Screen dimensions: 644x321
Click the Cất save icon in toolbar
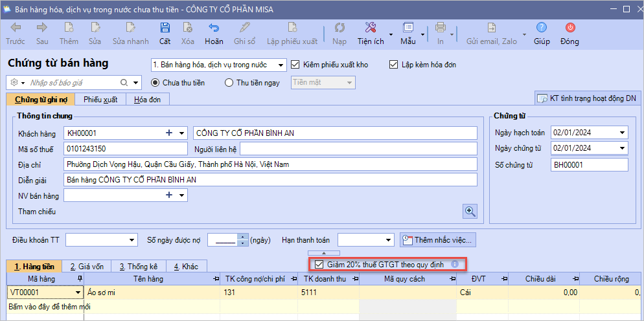(x=165, y=28)
